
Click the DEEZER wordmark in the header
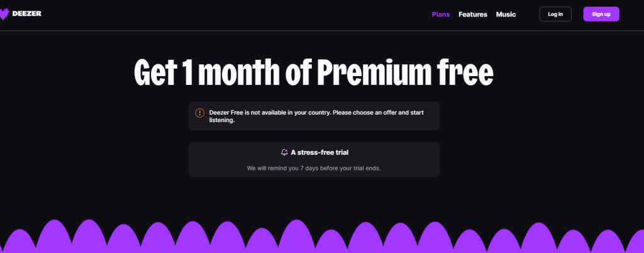(x=26, y=14)
